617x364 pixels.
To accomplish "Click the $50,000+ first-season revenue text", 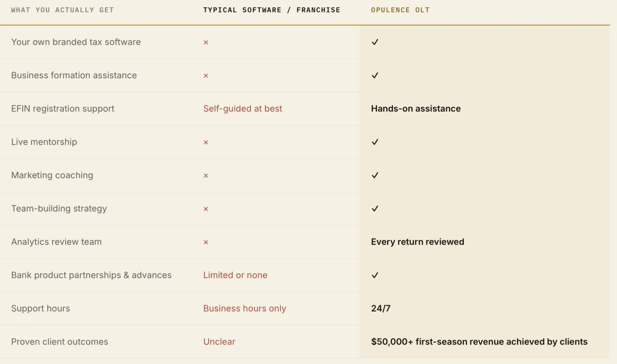I will (x=479, y=342).
